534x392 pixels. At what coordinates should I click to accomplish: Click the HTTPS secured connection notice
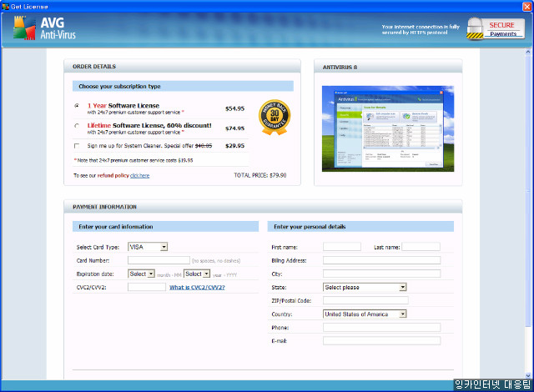(x=421, y=29)
